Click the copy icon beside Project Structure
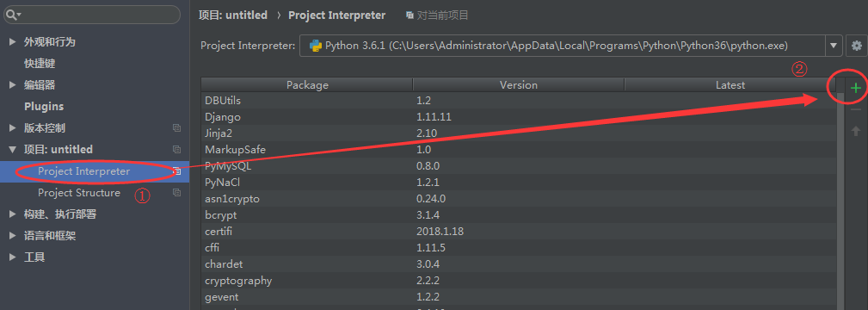This screenshot has width=868, height=310. (x=176, y=193)
